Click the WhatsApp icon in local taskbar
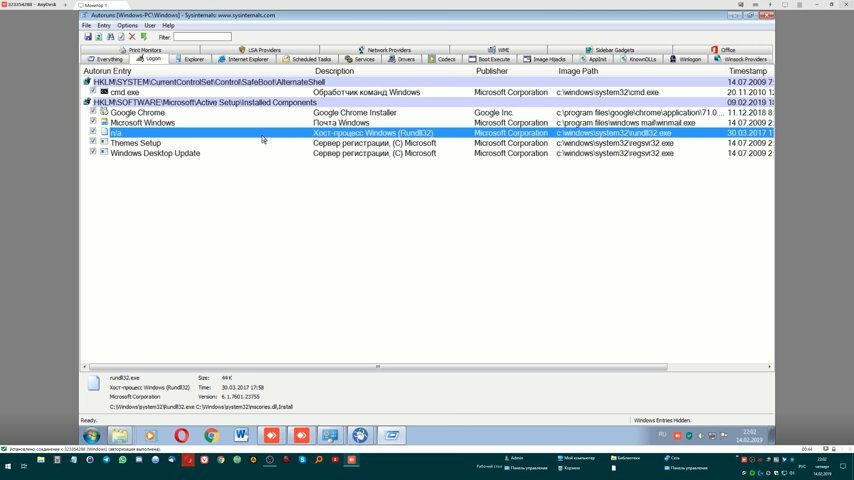Screen dimensions: 854x480 coord(123,460)
